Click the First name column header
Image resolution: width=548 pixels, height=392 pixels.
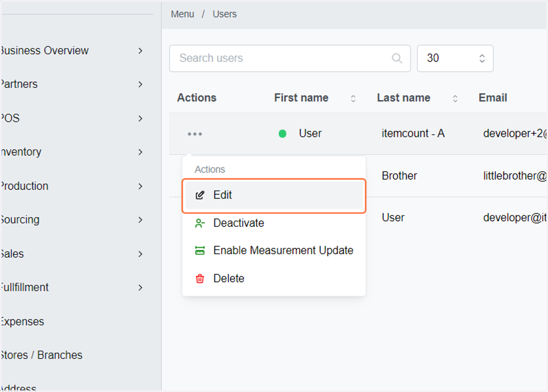tap(301, 98)
